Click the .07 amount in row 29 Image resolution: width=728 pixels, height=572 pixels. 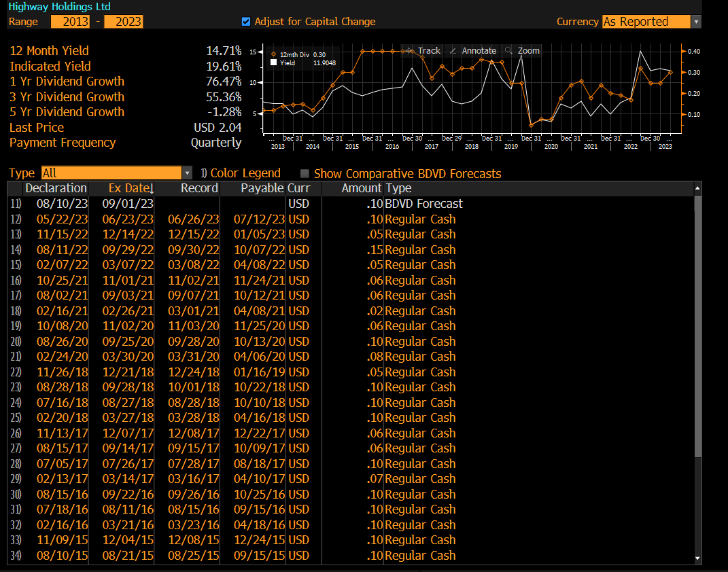(375, 479)
